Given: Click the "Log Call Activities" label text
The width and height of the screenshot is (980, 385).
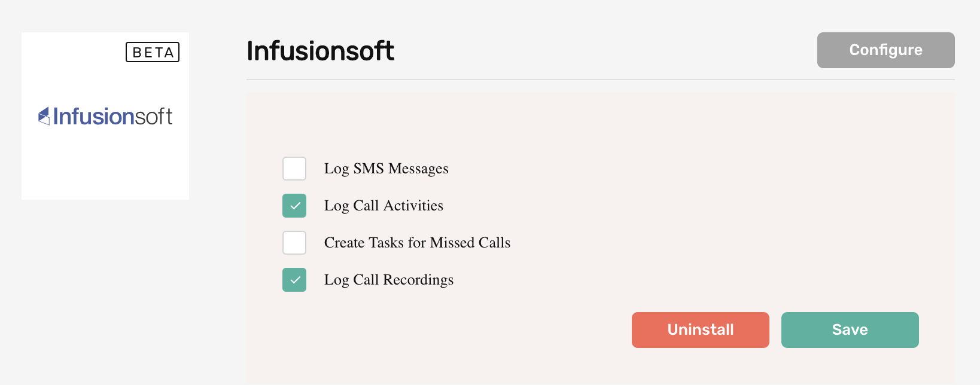Looking at the screenshot, I should [x=384, y=206].
